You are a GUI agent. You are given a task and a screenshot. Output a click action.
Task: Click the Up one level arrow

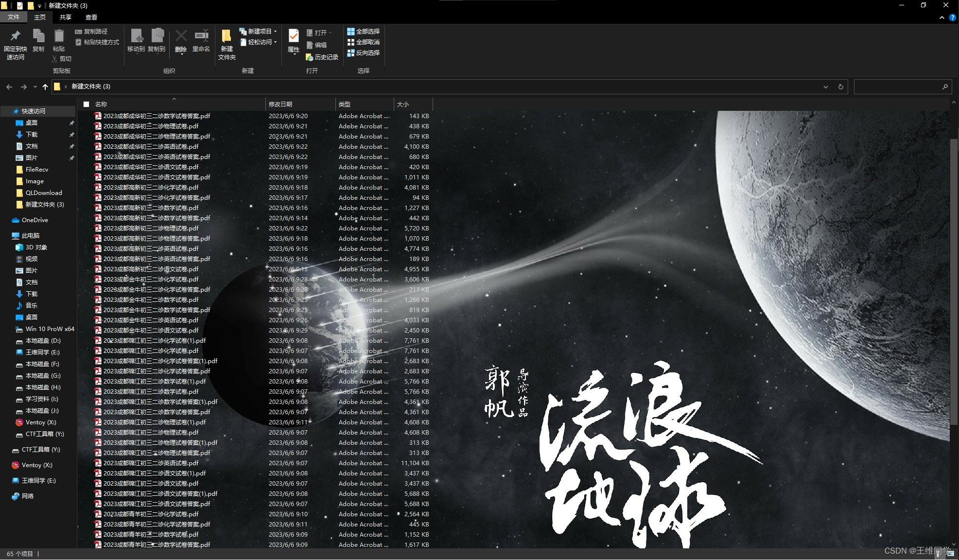click(x=45, y=87)
